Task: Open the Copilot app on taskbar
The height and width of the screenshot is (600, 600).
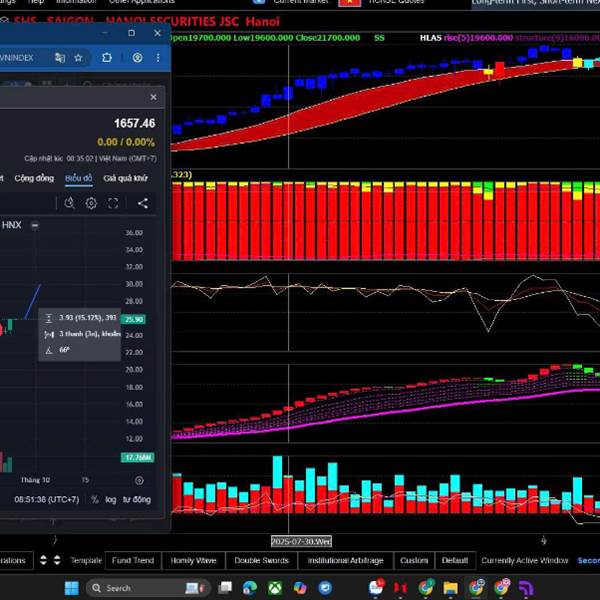Action: 300,588
